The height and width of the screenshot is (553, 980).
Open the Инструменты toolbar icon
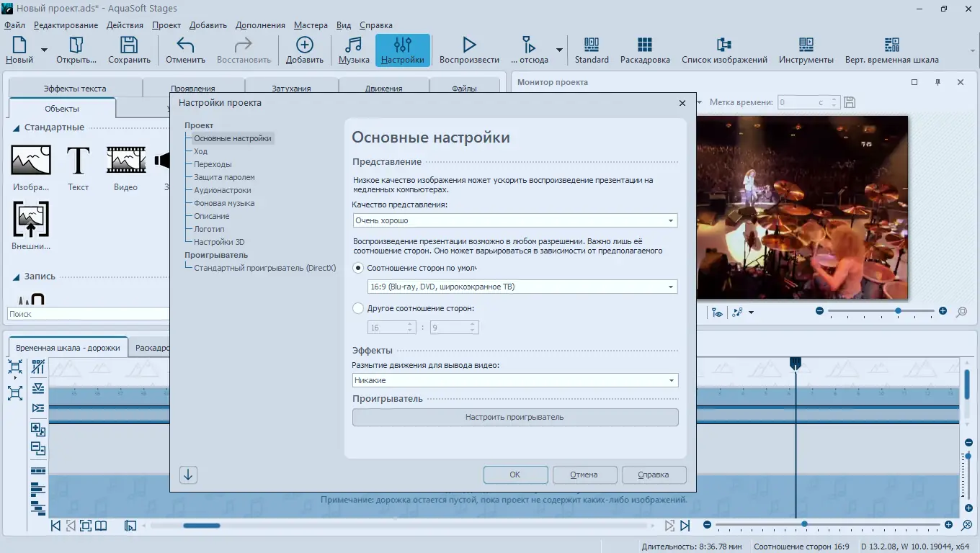(x=806, y=45)
